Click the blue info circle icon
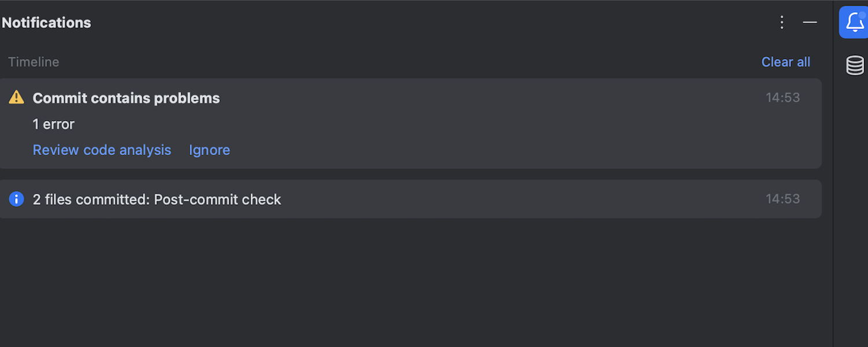Image resolution: width=868 pixels, height=347 pixels. [16, 200]
